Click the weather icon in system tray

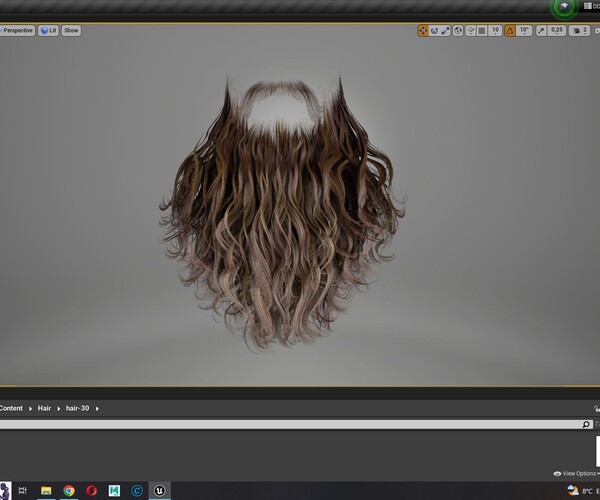coord(573,490)
